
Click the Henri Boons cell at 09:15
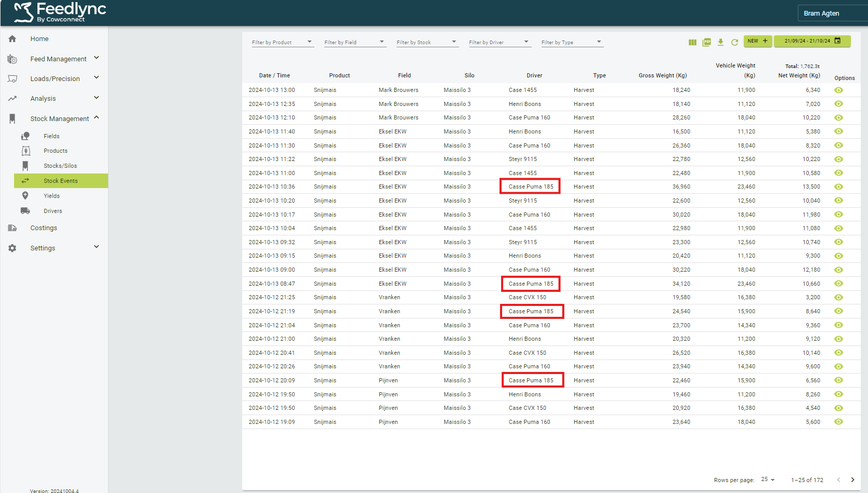(525, 256)
